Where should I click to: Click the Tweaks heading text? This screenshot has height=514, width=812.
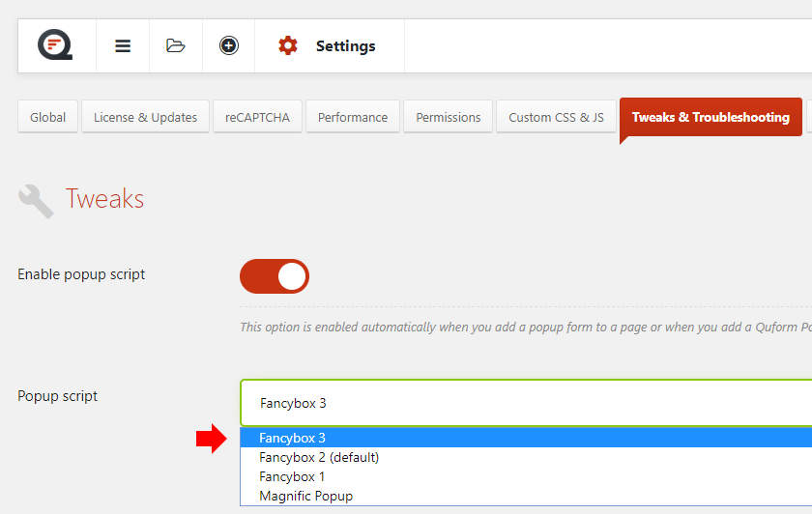(104, 199)
